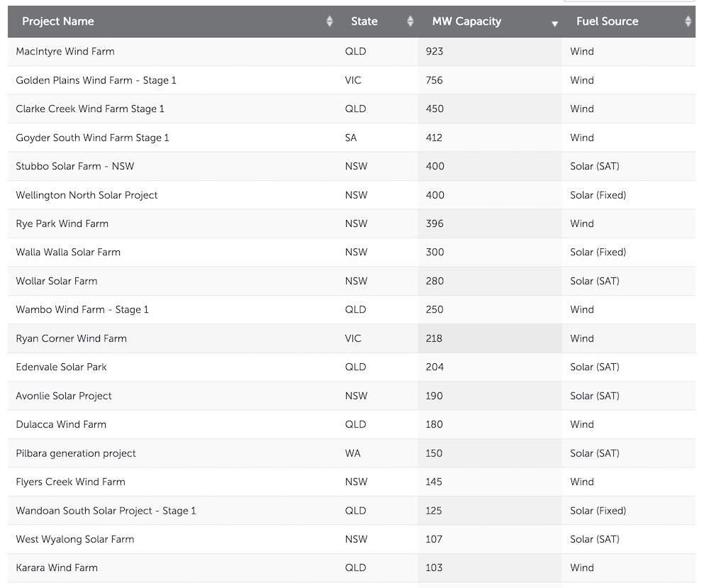Viewport: 709px width, 588px height.
Task: Click the 396 MW capacity cell
Action: click(490, 224)
